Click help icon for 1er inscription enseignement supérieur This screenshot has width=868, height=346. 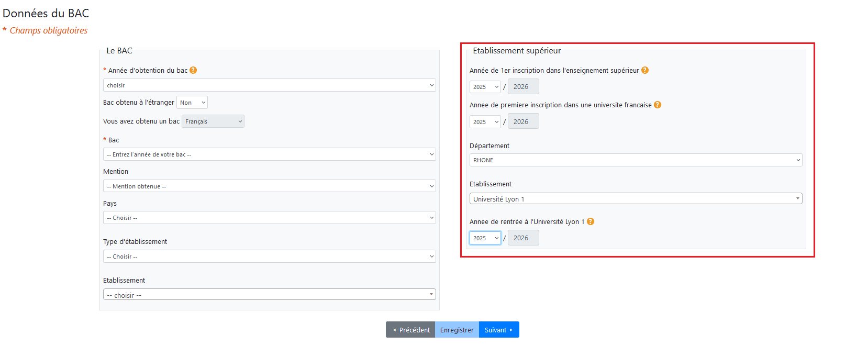645,70
